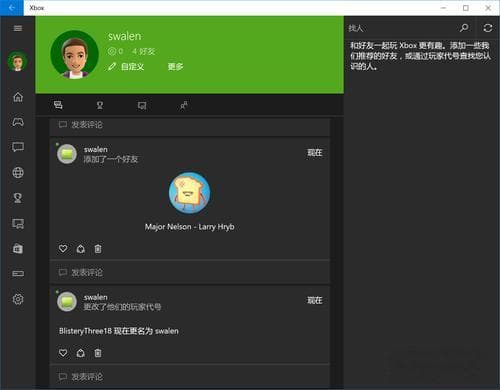Click 'BlisteryThree18 现在更名为 swalen' text
Viewport: 500px width, 390px height.
[119, 331]
